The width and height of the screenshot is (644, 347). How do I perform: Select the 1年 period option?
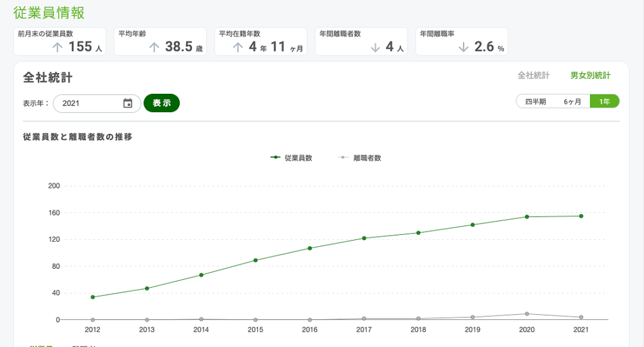pos(604,101)
